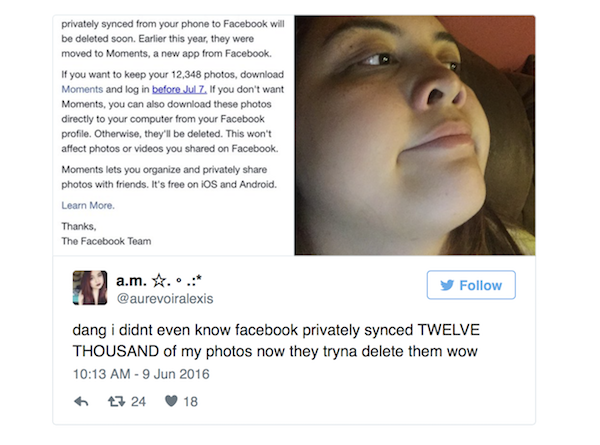Open the user's profile avatar
The image size is (600, 445).
click(90, 288)
